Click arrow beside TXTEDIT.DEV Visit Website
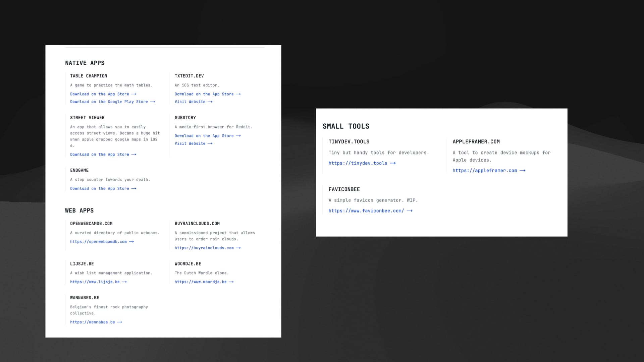Screen dimensions: 644x362 (210, 102)
